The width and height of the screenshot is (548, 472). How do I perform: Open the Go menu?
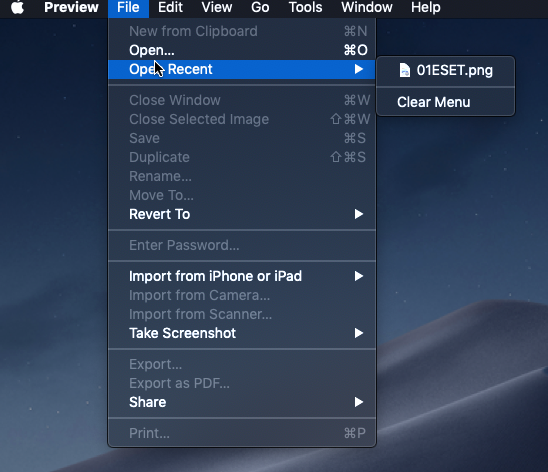(x=260, y=7)
